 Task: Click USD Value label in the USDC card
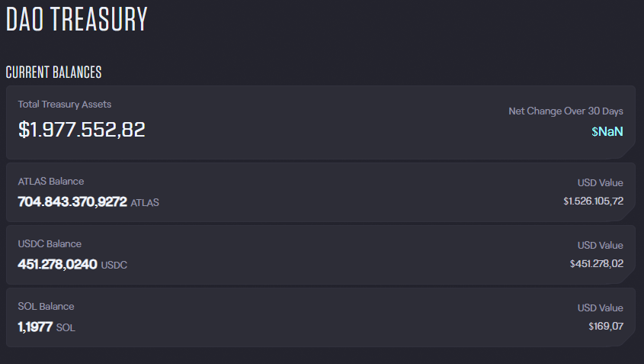600,246
